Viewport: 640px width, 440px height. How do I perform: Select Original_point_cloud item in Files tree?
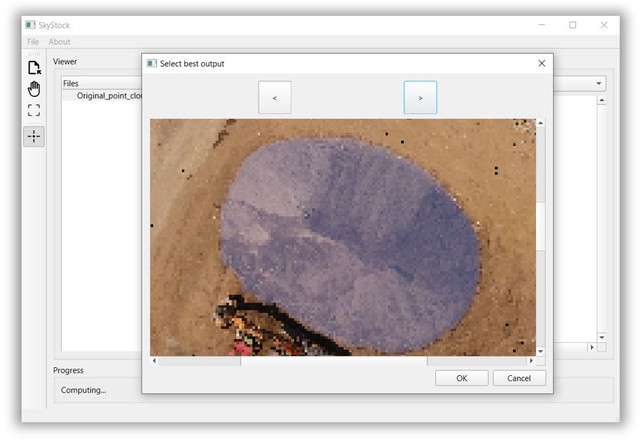tap(109, 96)
